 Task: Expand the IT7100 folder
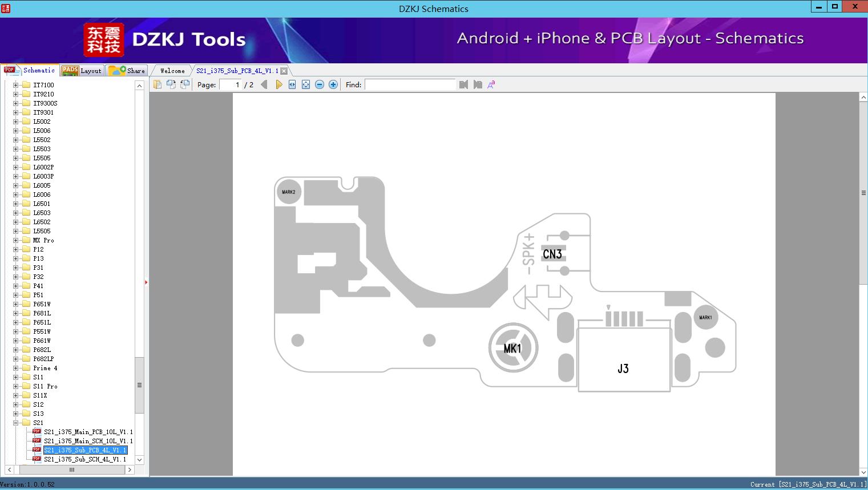click(x=16, y=85)
